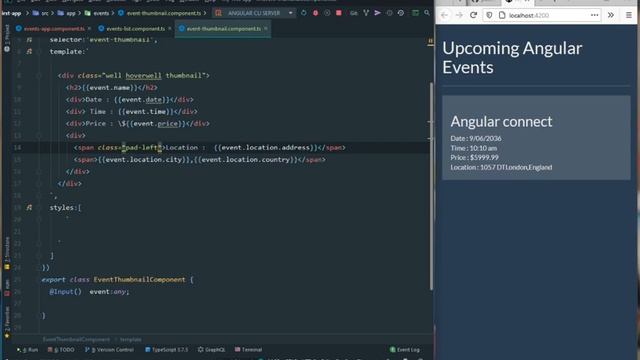Click the browser forward arrow

pyautogui.click(x=459, y=15)
